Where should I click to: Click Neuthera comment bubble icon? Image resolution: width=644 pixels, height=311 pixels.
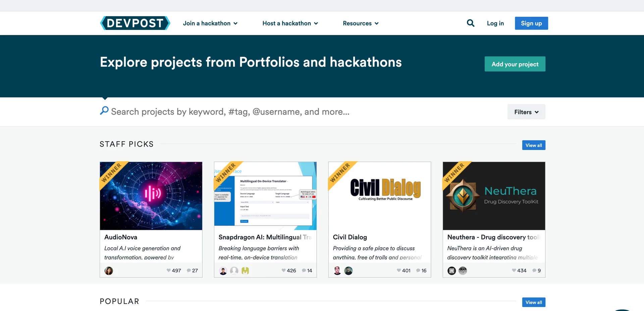tap(534, 270)
